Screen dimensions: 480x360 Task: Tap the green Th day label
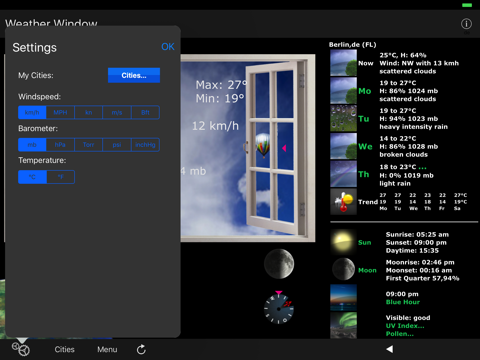[364, 174]
